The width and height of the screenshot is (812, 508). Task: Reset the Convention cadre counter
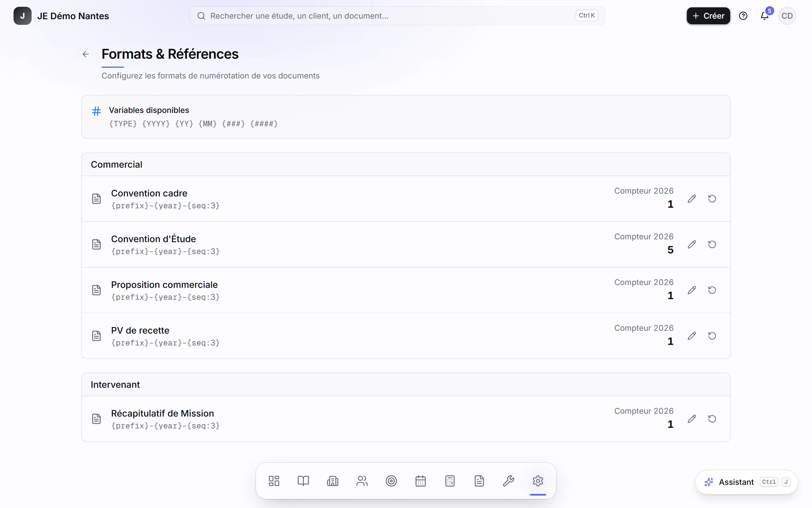(x=712, y=199)
